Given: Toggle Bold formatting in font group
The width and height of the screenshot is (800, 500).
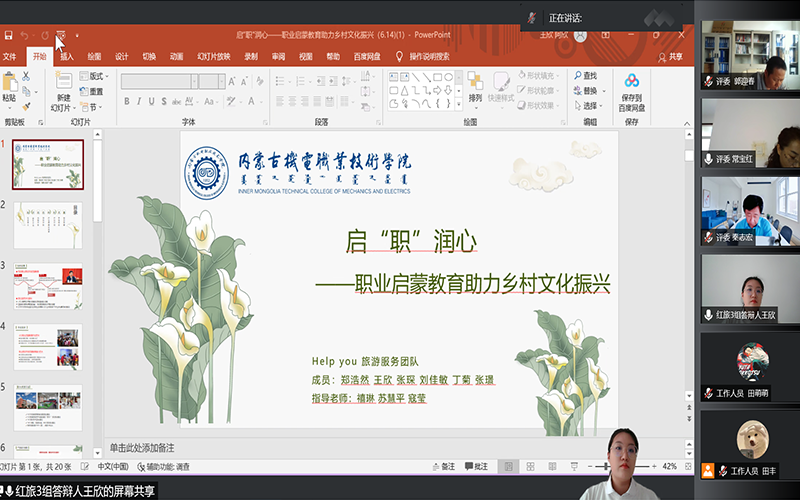Looking at the screenshot, I should coord(128,101).
